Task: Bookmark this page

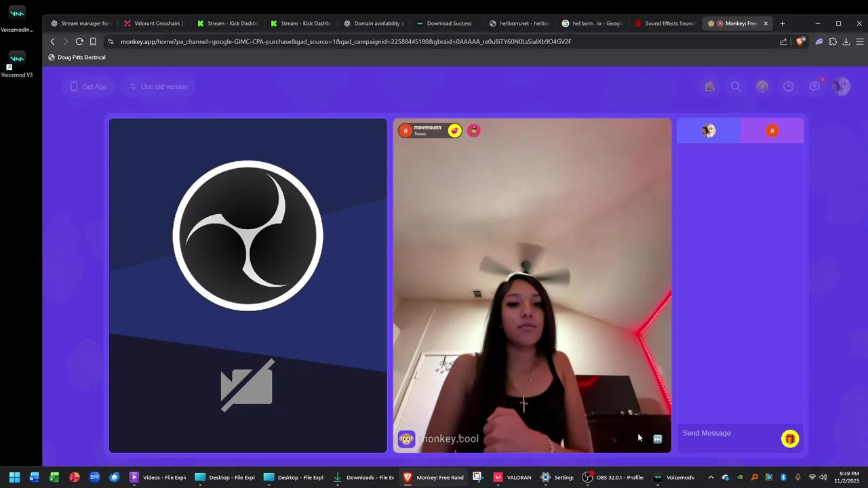Action: [93, 41]
